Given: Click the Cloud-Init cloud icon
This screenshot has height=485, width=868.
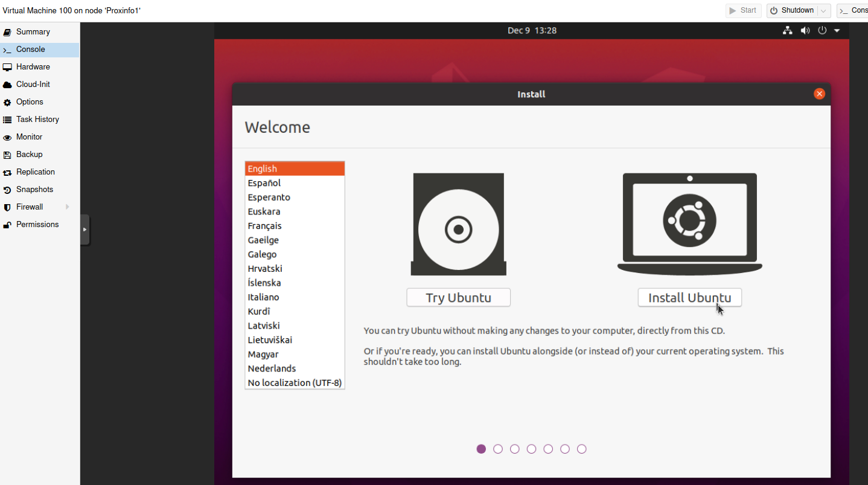Looking at the screenshot, I should click(7, 85).
